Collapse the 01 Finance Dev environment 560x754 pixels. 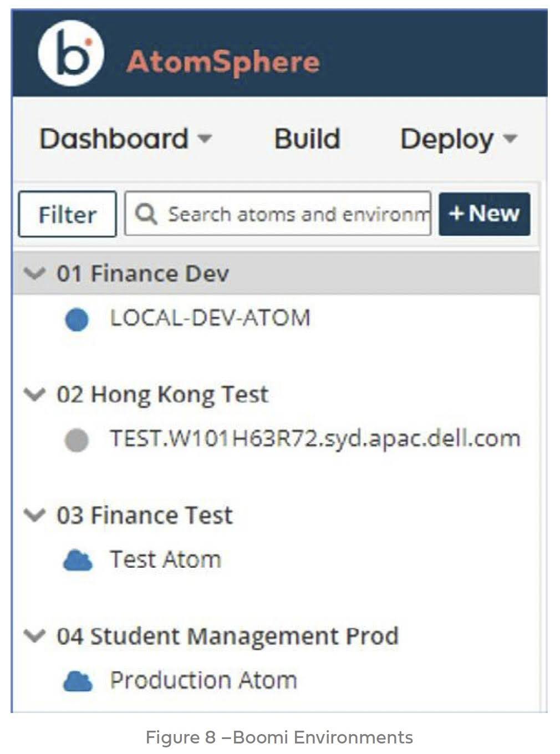pyautogui.click(x=34, y=273)
